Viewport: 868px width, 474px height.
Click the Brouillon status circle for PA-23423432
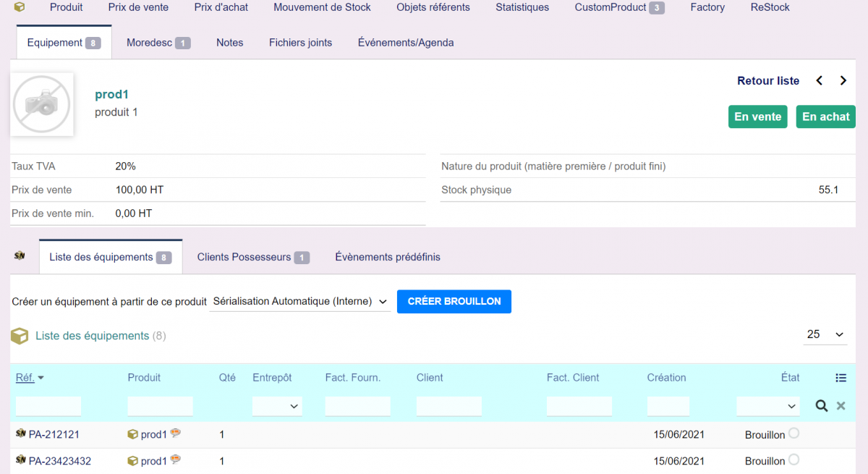click(793, 460)
